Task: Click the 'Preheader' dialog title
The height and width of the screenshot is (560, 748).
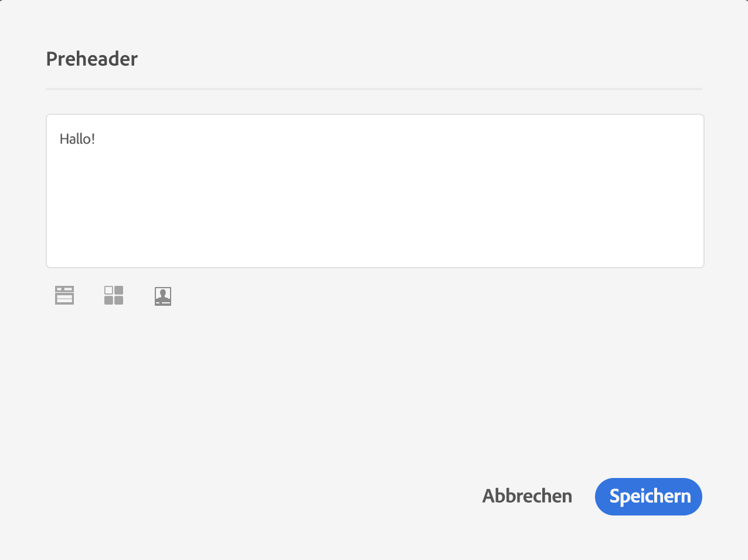Action: [91, 59]
